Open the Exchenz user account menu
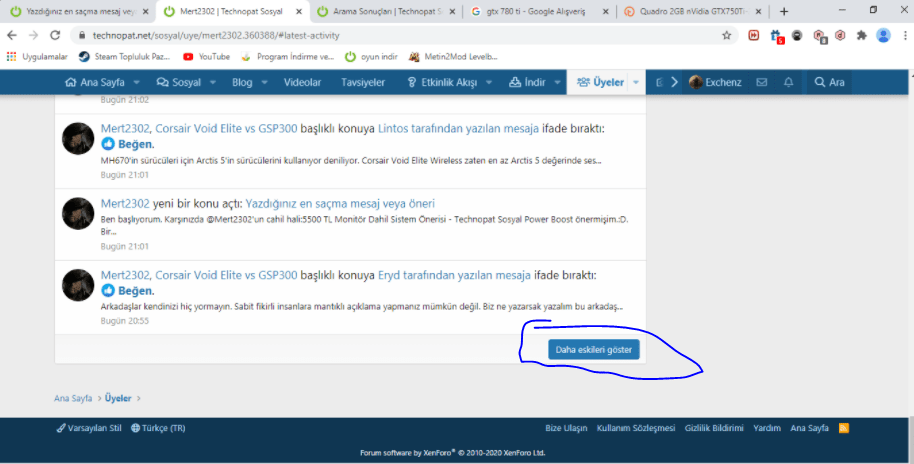This screenshot has height=464, width=914. pyautogui.click(x=715, y=82)
